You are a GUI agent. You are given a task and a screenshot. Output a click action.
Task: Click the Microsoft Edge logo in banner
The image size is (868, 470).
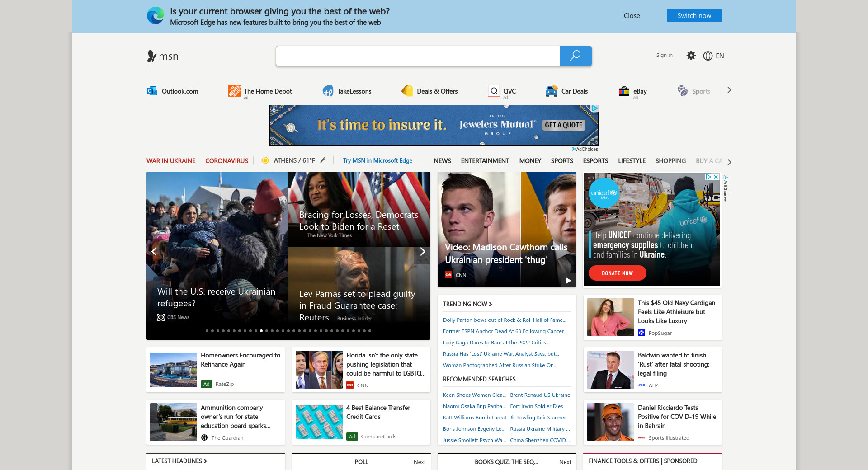pyautogui.click(x=156, y=16)
